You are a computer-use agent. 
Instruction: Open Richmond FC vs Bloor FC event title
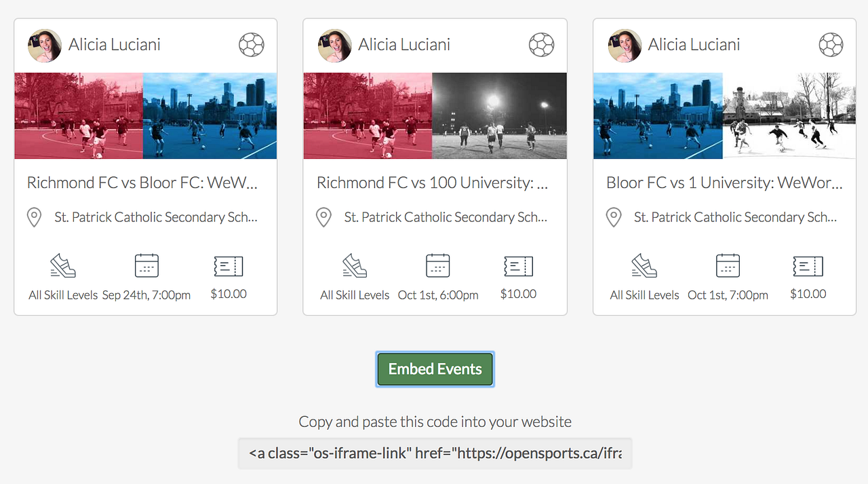(142, 183)
